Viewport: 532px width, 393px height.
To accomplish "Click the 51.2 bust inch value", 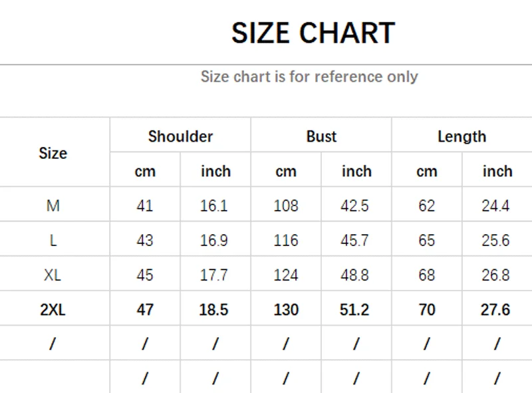I will click(355, 309).
